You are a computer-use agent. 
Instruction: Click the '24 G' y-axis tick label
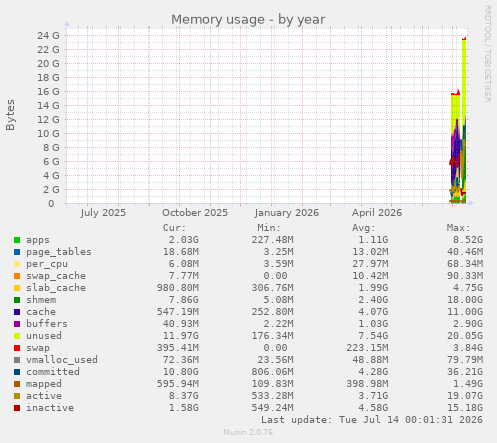coord(48,35)
